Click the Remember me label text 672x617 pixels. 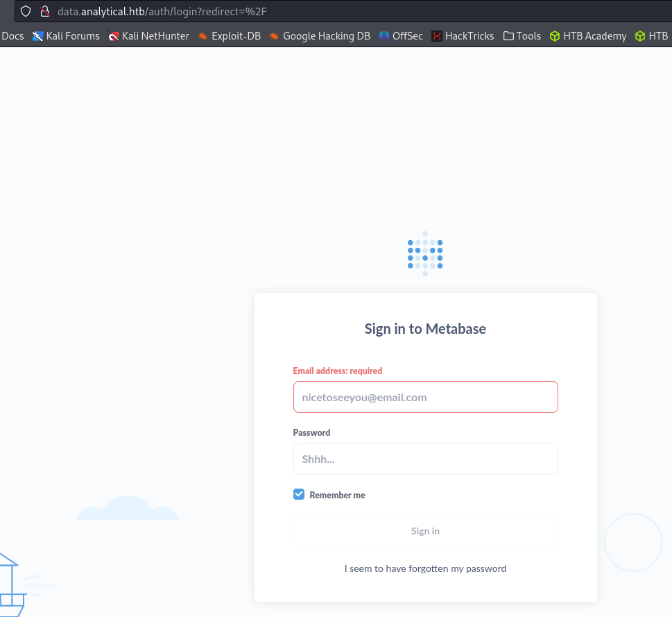(x=337, y=496)
